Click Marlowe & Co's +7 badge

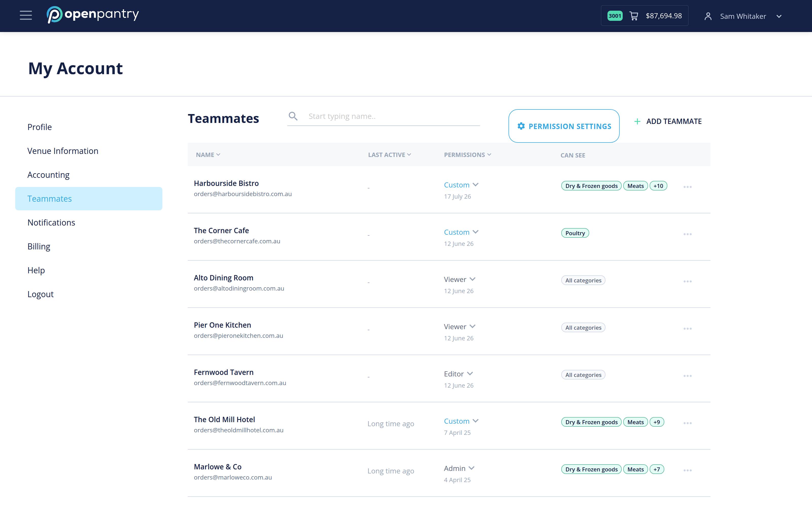click(x=657, y=469)
